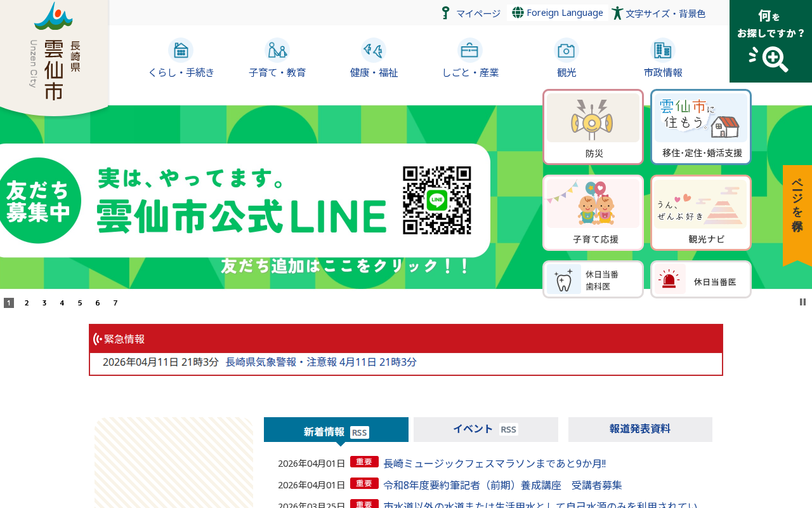
Task: Open the 観光ナビ tile
Action: 701,213
